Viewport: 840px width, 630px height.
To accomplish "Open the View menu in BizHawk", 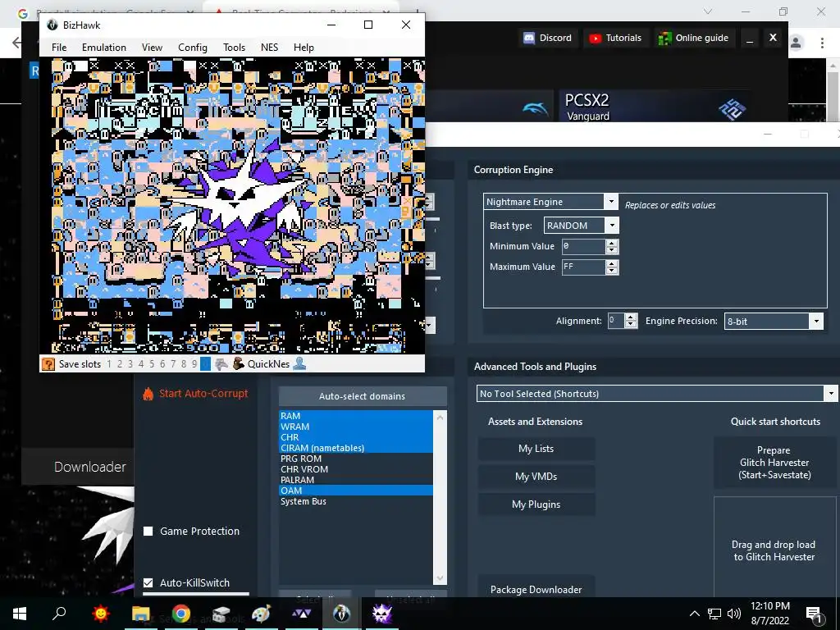I will (x=152, y=48).
